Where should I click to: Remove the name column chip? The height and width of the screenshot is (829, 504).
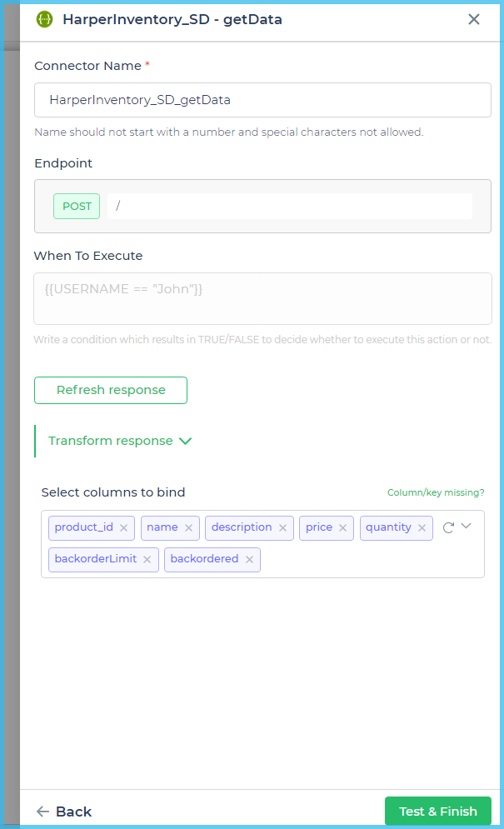(187, 527)
